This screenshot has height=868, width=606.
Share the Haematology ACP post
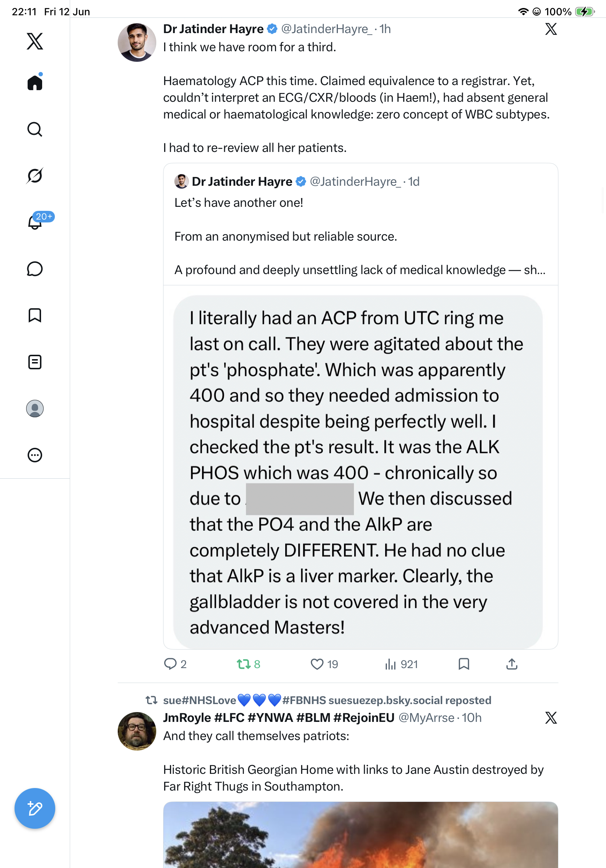pyautogui.click(x=512, y=664)
